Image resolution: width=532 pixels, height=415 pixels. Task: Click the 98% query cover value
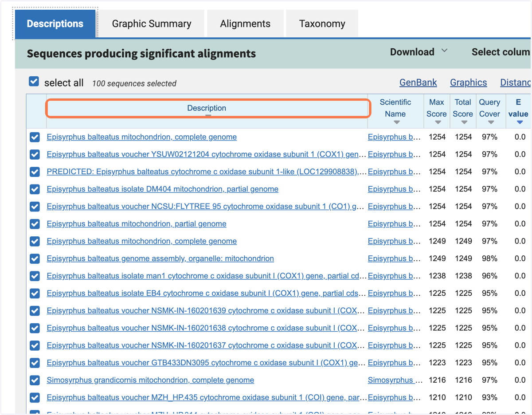coord(489,258)
